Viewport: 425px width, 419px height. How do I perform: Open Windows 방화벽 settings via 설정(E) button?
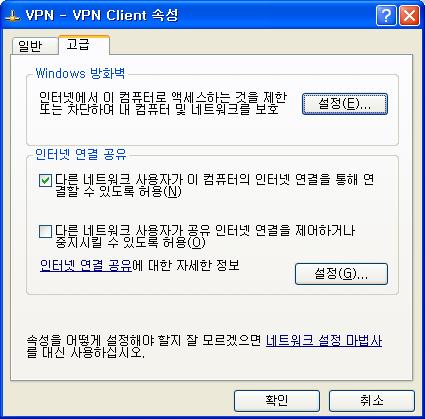tap(345, 104)
